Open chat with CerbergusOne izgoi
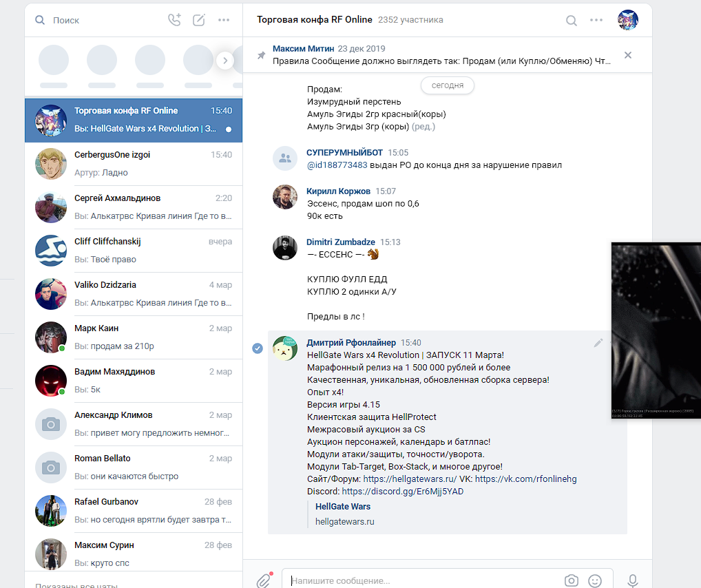The width and height of the screenshot is (701, 588). pos(134,164)
